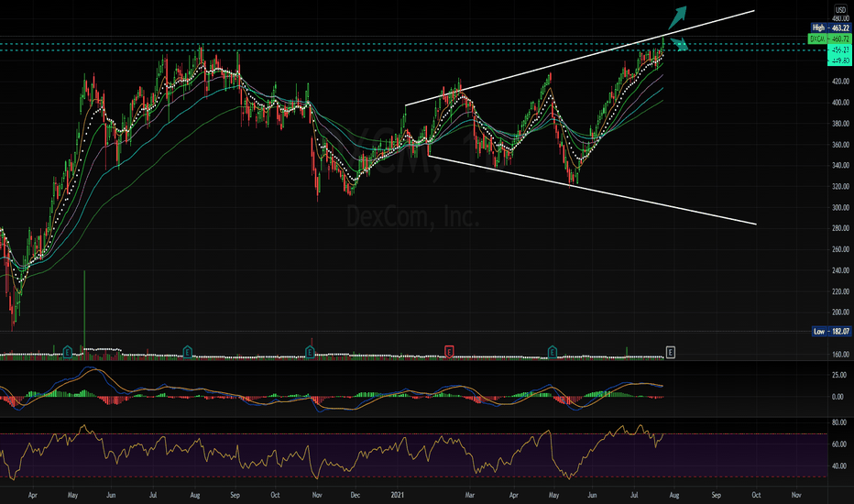Image resolution: width=854 pixels, height=504 pixels.
Task: Click the Dec label on the time axis
Action: (x=356, y=495)
